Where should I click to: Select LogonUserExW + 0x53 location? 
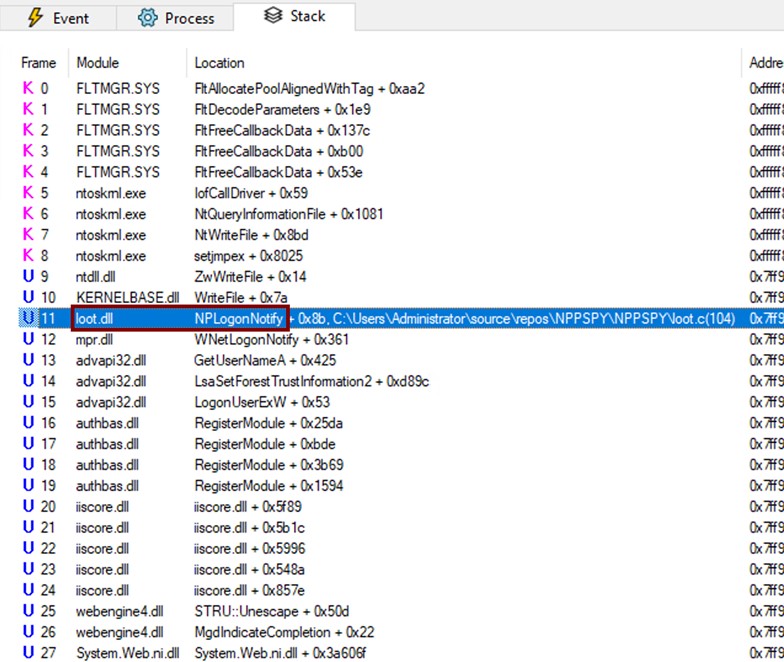262,402
